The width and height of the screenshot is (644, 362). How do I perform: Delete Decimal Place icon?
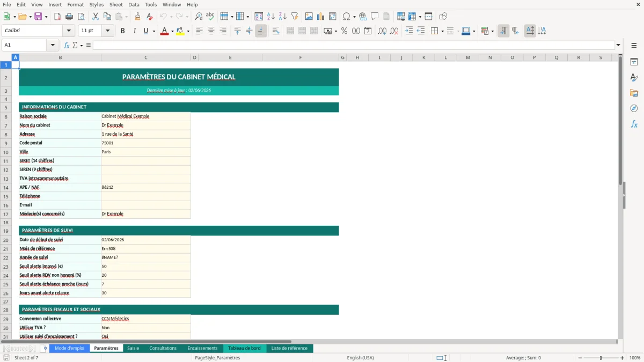[394, 31]
